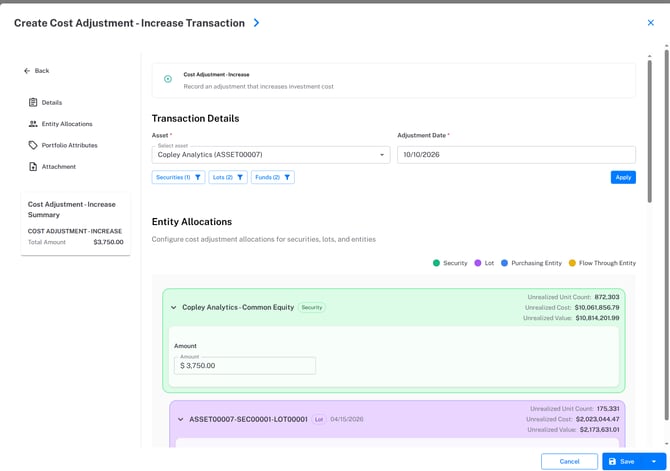Click the lot date 04/15/2026
670x471 pixels.
pyautogui.click(x=347, y=419)
